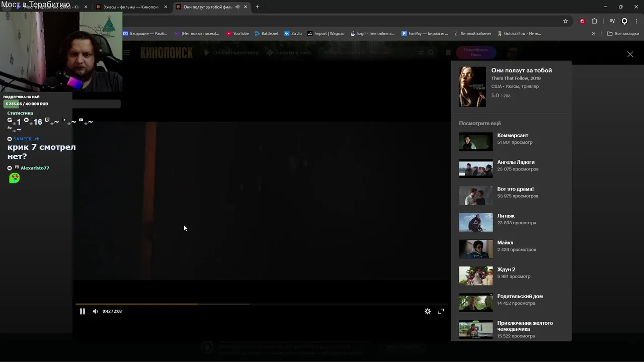Click the red extension icon in toolbar

point(582,21)
